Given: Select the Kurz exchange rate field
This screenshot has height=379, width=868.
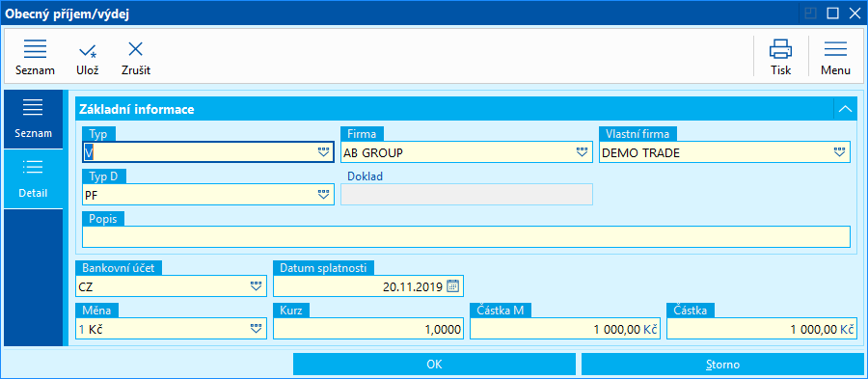Looking at the screenshot, I should point(368,330).
